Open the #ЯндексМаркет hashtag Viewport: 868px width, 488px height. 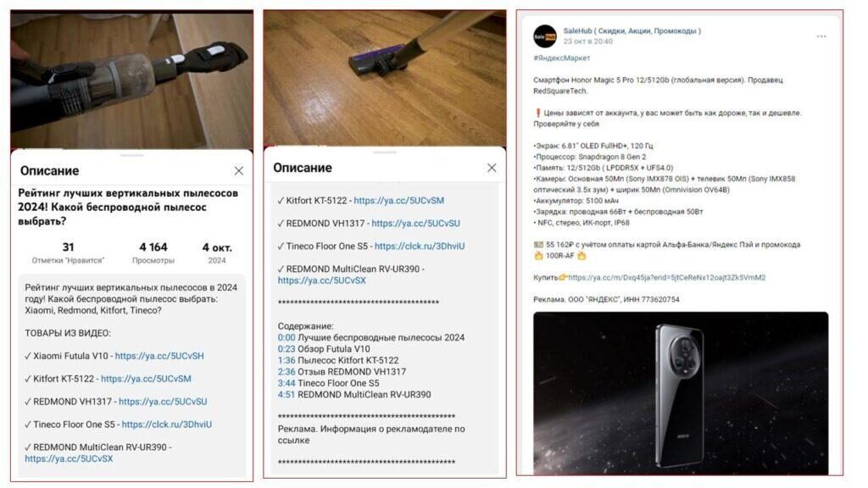562,58
